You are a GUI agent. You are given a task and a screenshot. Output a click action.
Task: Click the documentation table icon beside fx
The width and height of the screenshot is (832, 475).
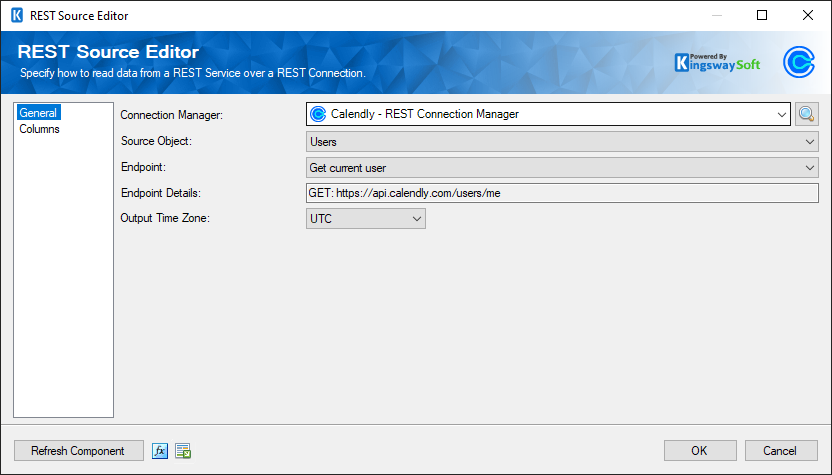[x=183, y=451]
